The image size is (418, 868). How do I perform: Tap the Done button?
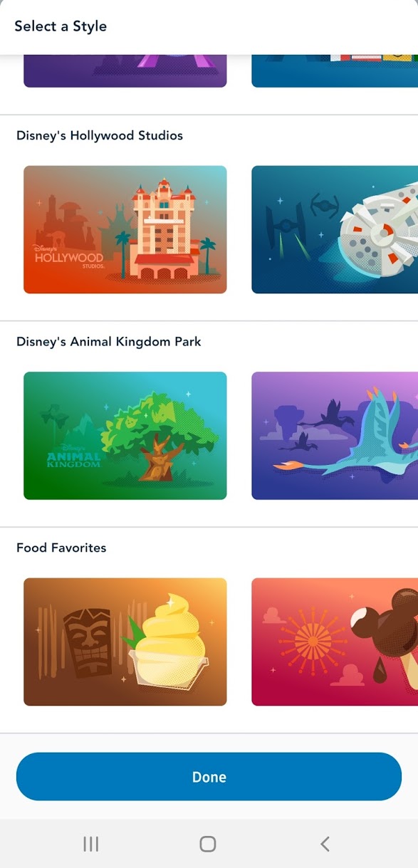[x=209, y=777]
